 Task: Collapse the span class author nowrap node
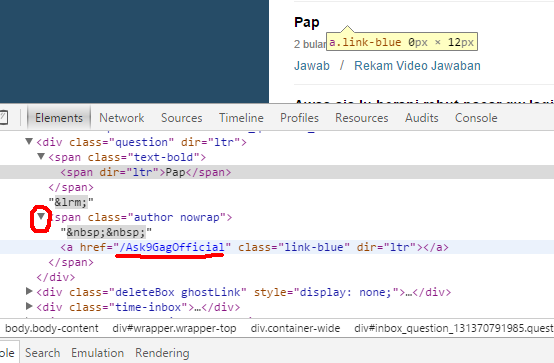pyautogui.click(x=41, y=216)
